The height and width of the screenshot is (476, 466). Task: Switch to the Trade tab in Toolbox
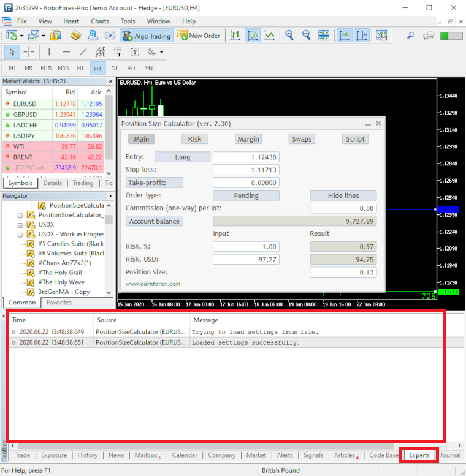click(x=23, y=455)
